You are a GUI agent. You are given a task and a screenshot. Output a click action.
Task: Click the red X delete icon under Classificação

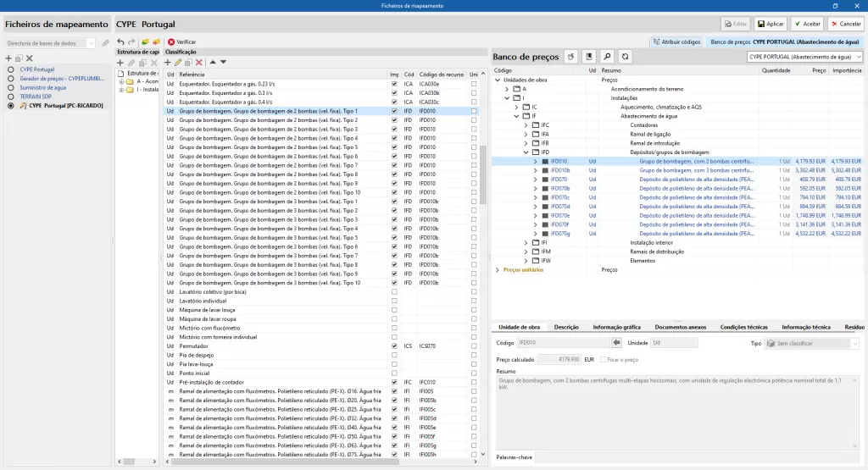[x=198, y=62]
